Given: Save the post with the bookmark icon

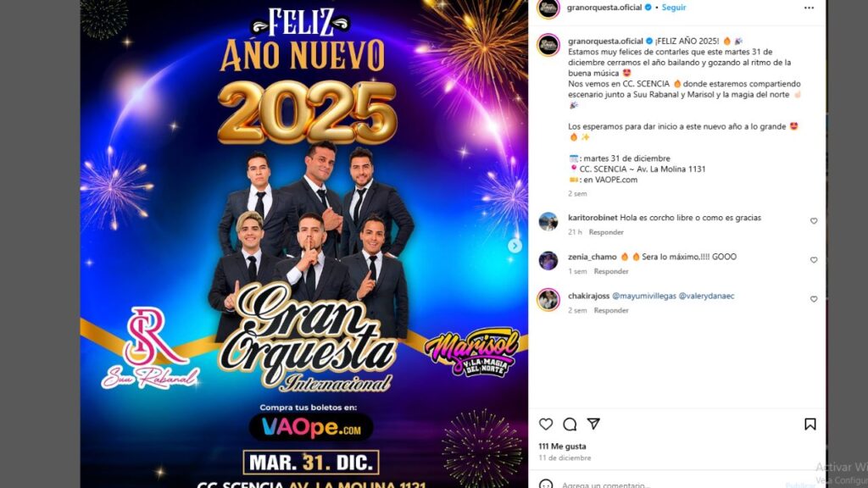Looking at the screenshot, I should tap(810, 424).
